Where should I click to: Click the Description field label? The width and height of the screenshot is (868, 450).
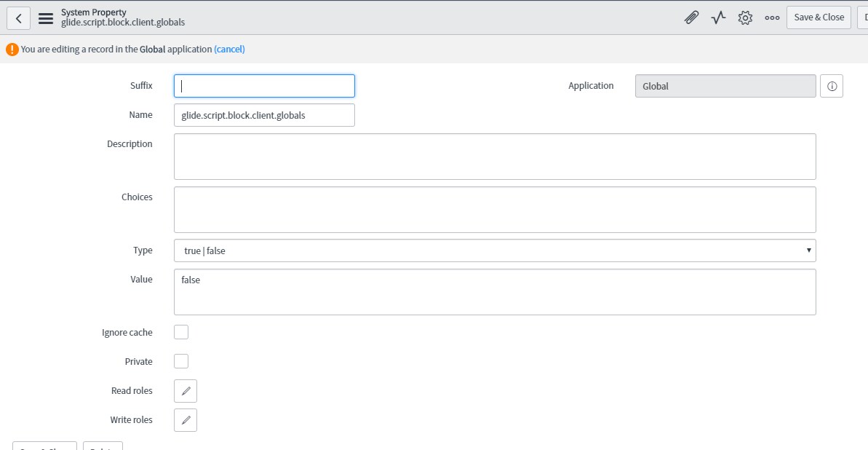(130, 144)
